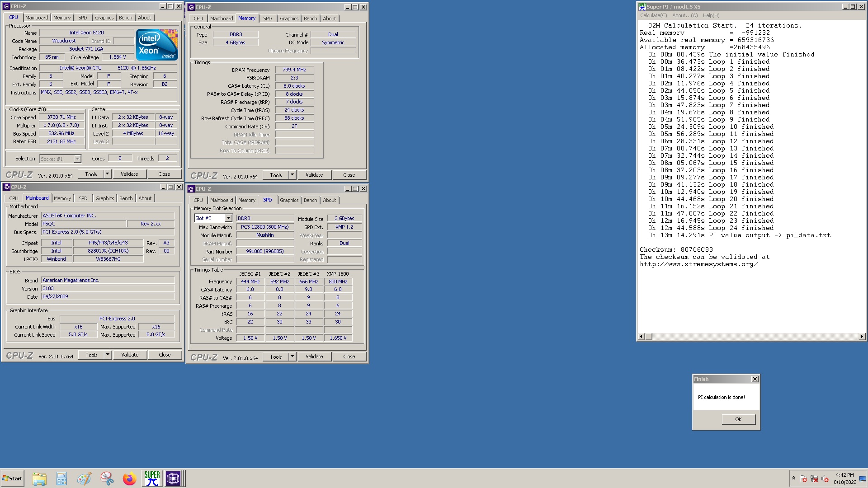This screenshot has width=868, height=488.
Task: Confirm PI calculation done with OK
Action: pos(738,419)
